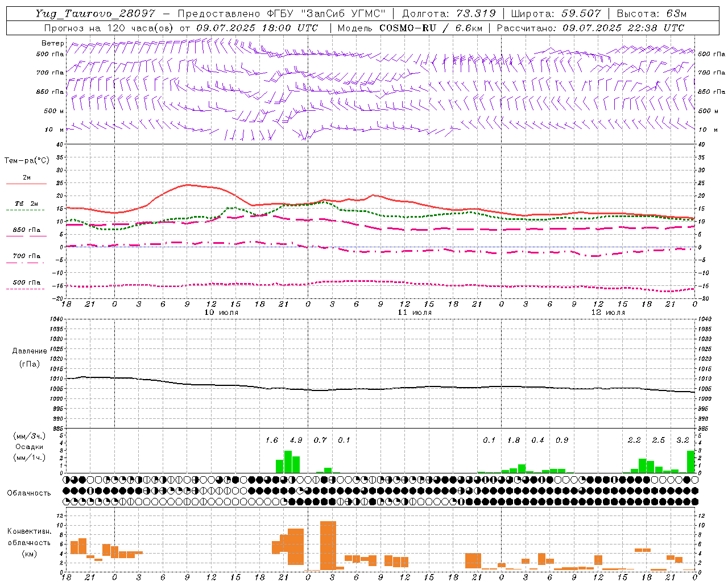This screenshot has height=582, width=728.
Task: Click the precipitation value 0.7
Action: tap(320, 440)
